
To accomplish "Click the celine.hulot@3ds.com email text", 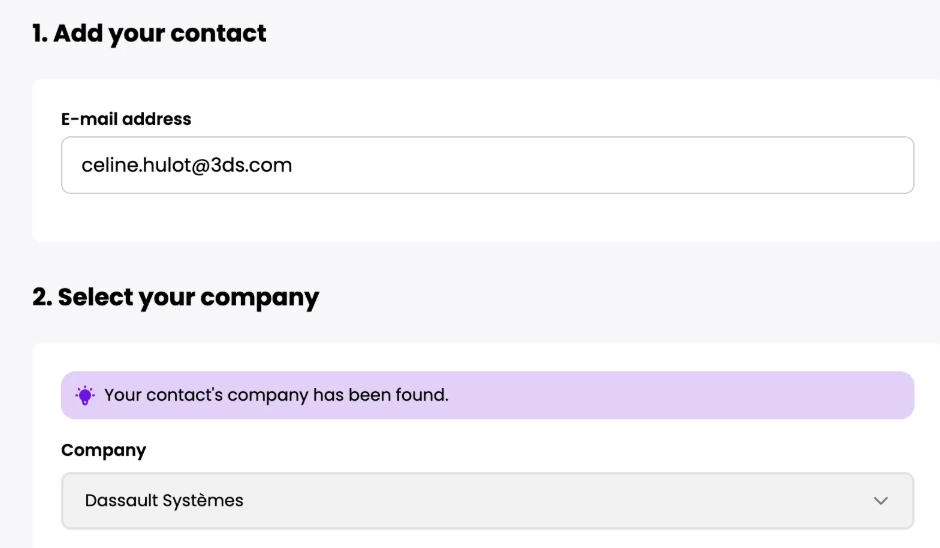I will [186, 165].
